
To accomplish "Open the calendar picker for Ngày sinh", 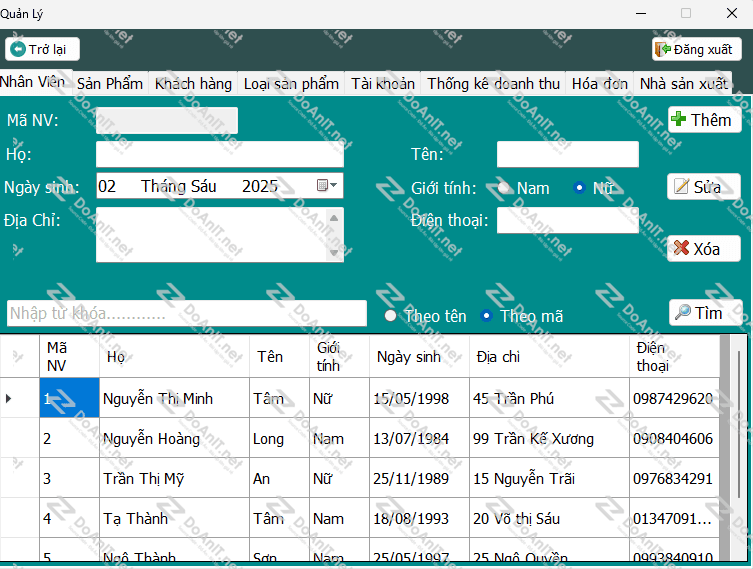I will coord(327,185).
